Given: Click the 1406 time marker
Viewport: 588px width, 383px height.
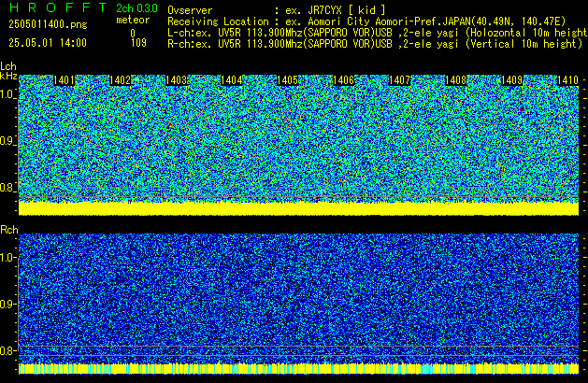Looking at the screenshot, I should pyautogui.click(x=343, y=80).
